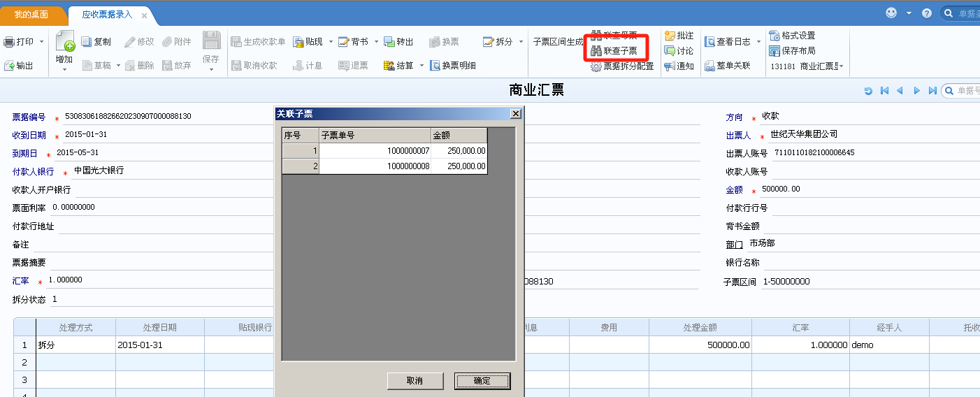The image size is (980, 397).
Task: Click the help question mark icon
Action: coord(927,13)
